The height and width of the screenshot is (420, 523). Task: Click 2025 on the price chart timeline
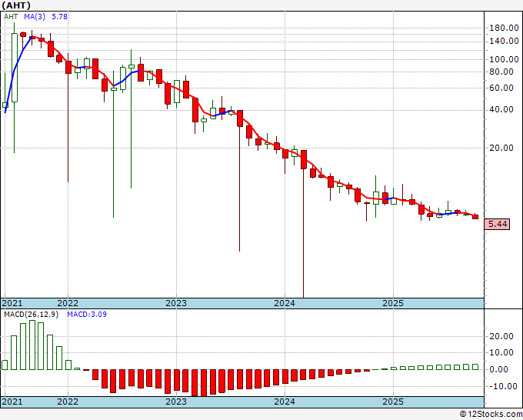[x=393, y=303]
